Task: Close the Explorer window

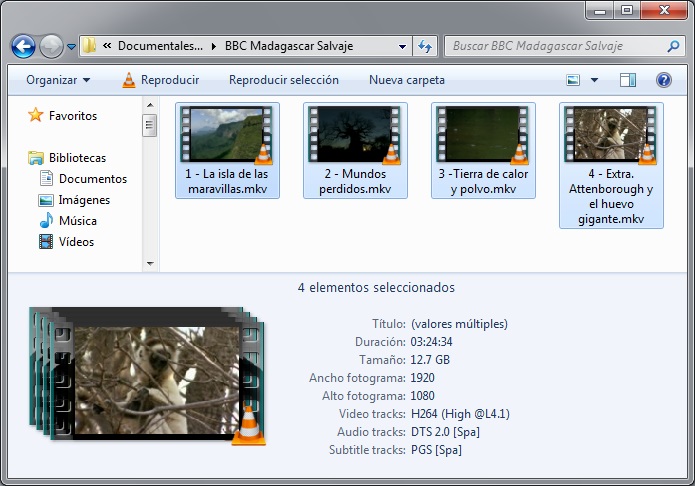Action: pos(664,10)
